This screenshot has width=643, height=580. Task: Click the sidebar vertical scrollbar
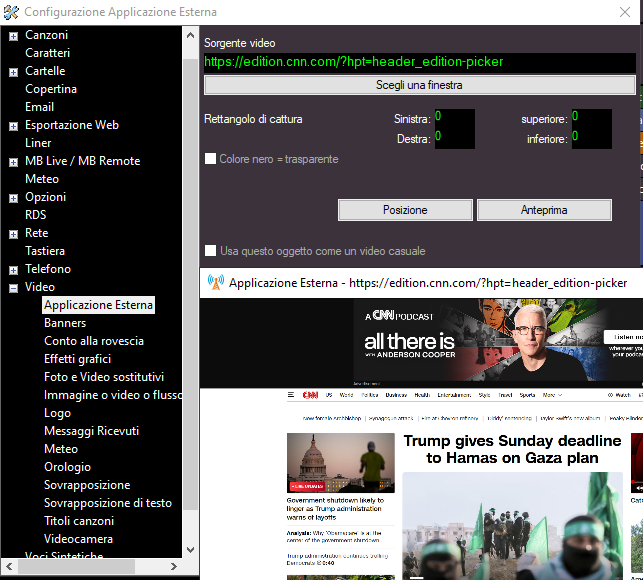point(191,300)
